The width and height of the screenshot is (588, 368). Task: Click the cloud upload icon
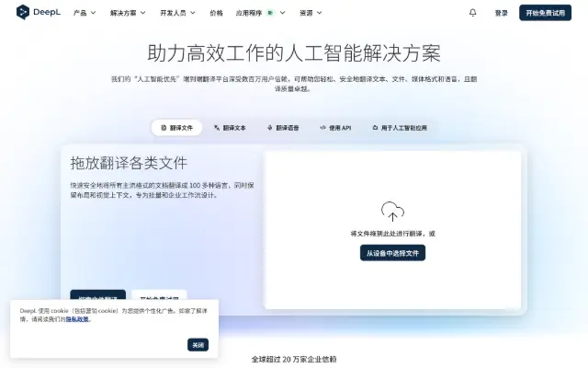click(392, 211)
